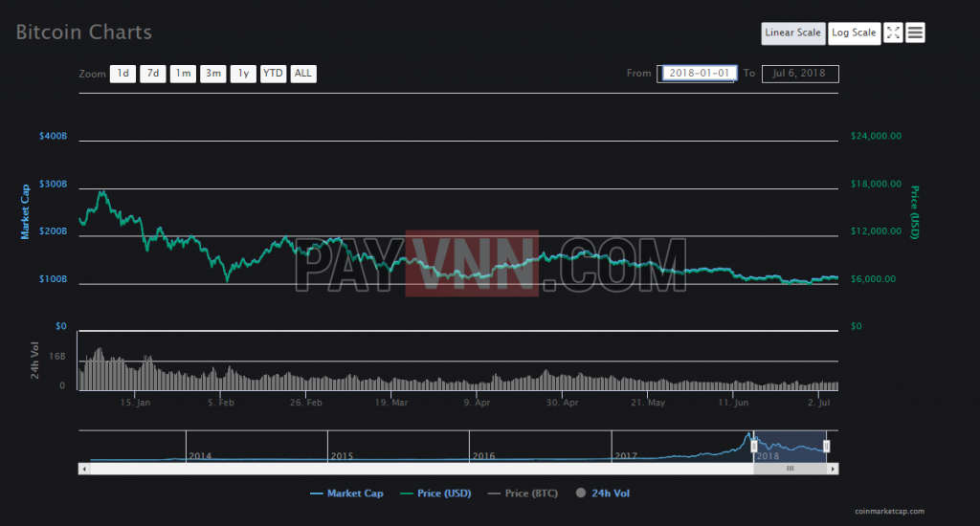Screen dimensions: 980x526
Task: Set zoom to 1d
Action: [x=123, y=74]
